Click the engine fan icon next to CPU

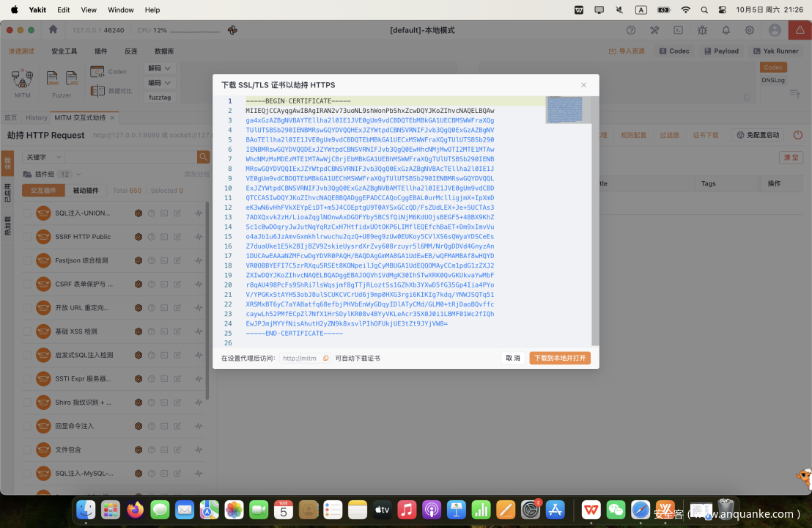coord(232,30)
